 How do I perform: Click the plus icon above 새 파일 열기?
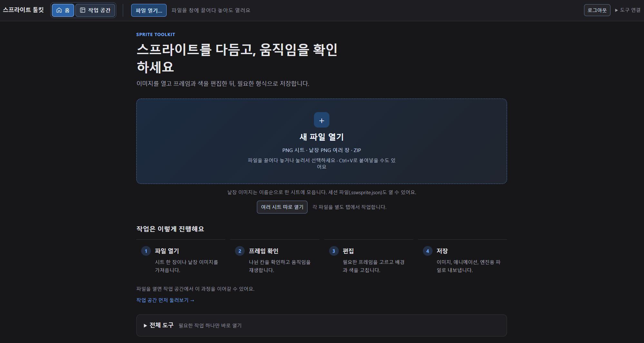pos(322,120)
